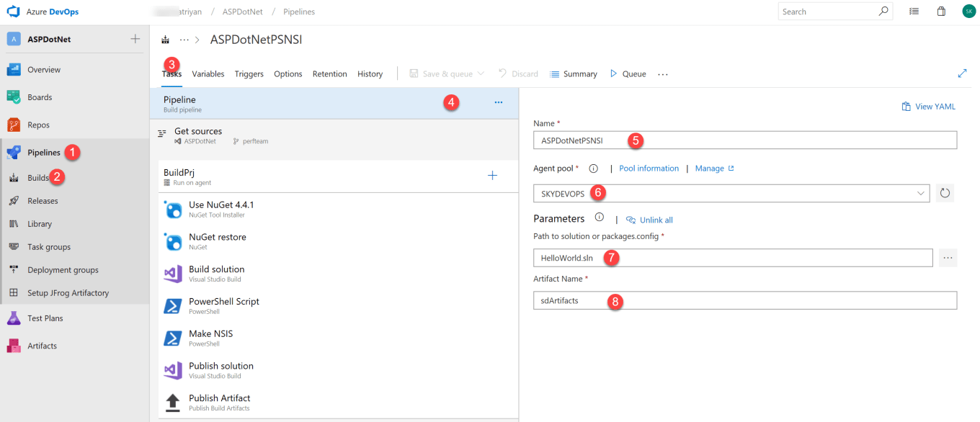Click the add project plus icon

[x=135, y=39]
